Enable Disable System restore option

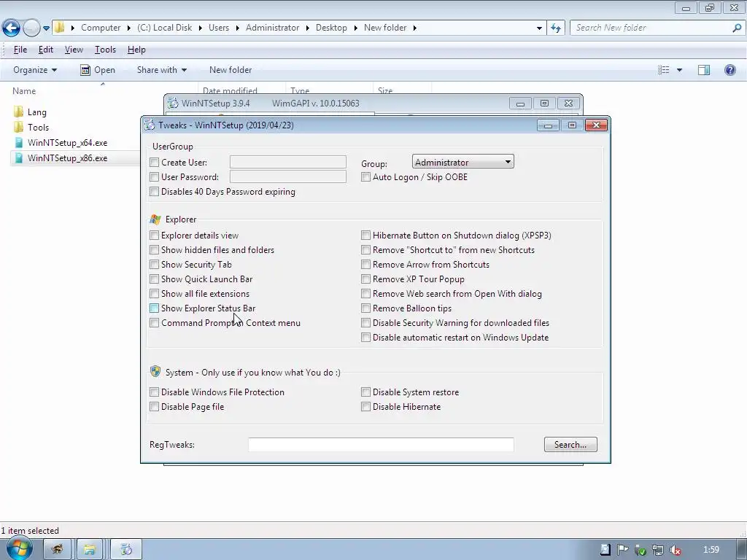[365, 392]
